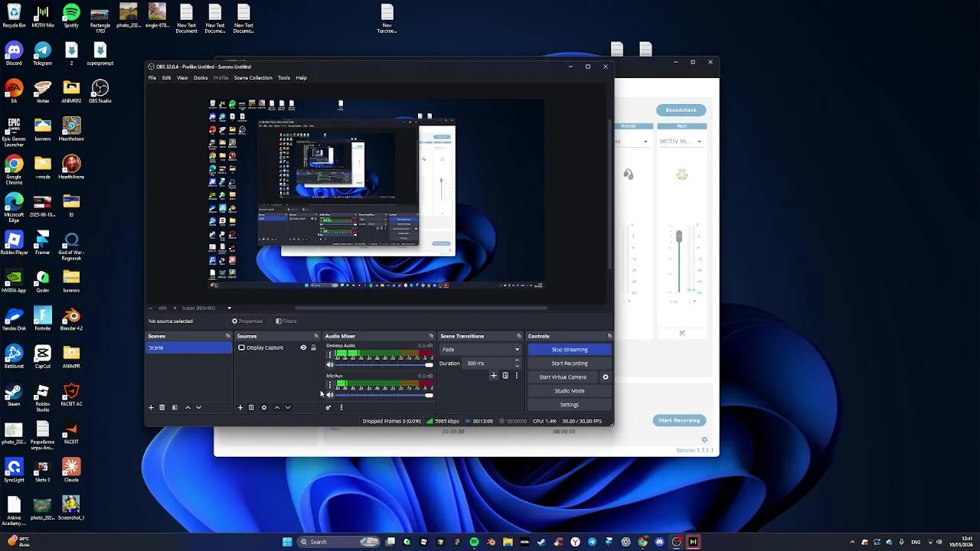Mute Mic/Aux speaker icon
Screen dimensions: 980x551
click(330, 395)
